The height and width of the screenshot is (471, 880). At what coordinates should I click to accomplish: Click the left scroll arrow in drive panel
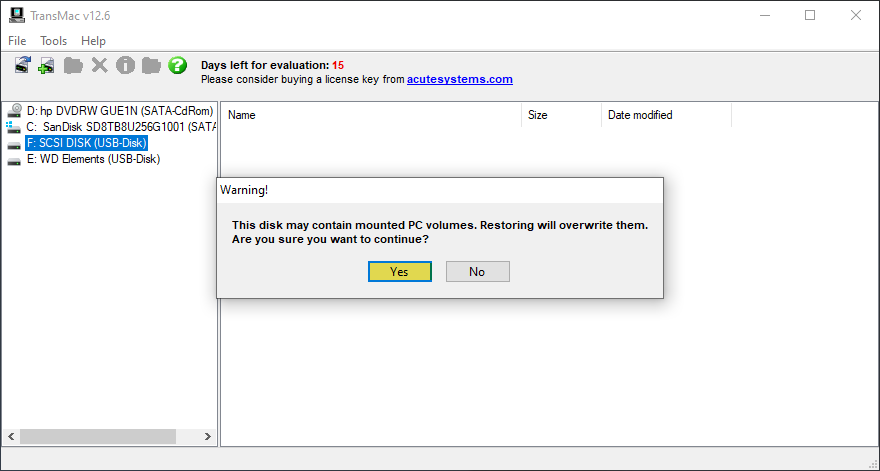pyautogui.click(x=11, y=436)
